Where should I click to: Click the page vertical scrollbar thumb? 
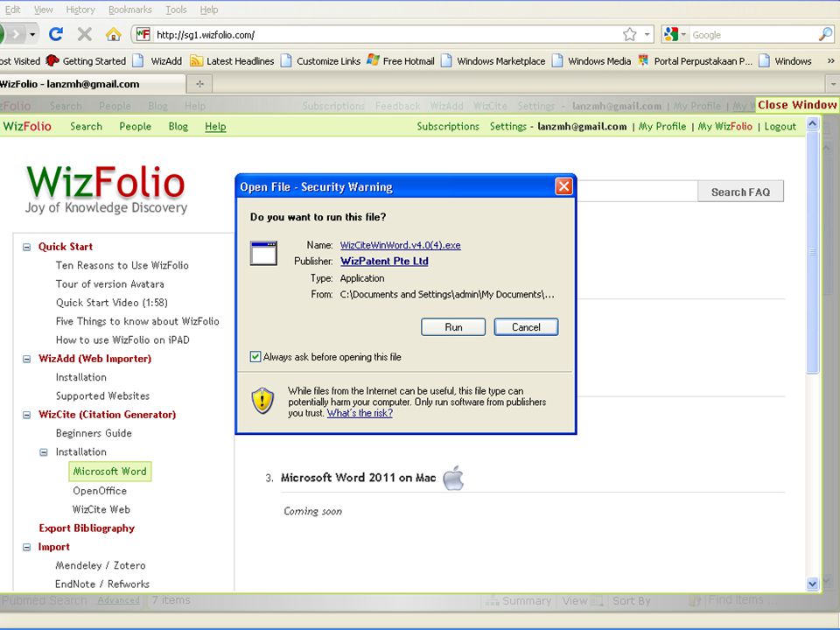tap(812, 252)
